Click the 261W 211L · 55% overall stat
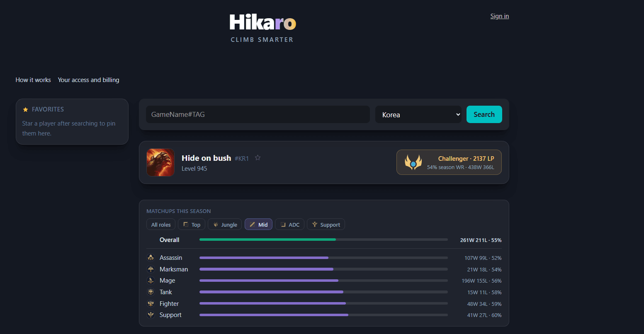The height and width of the screenshot is (334, 644). 481,240
